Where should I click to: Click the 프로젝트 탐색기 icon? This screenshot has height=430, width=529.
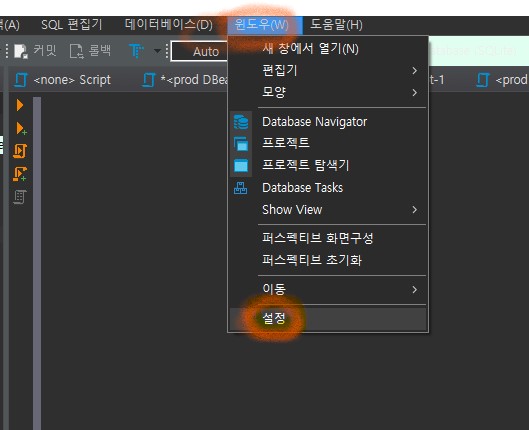tap(241, 166)
